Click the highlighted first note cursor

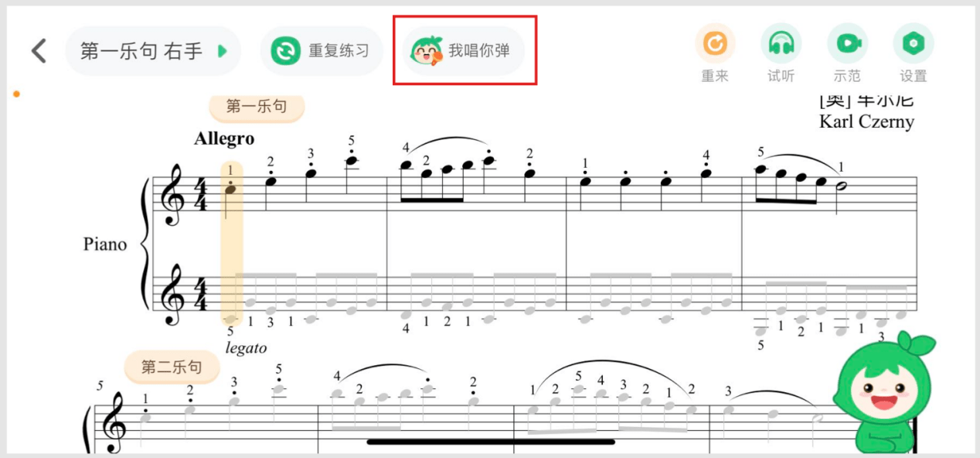[231, 242]
